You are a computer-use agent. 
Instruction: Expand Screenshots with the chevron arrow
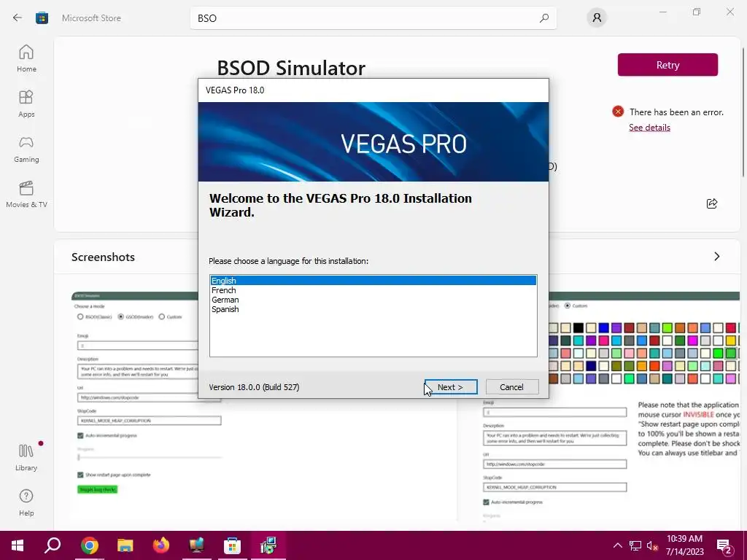pos(716,257)
